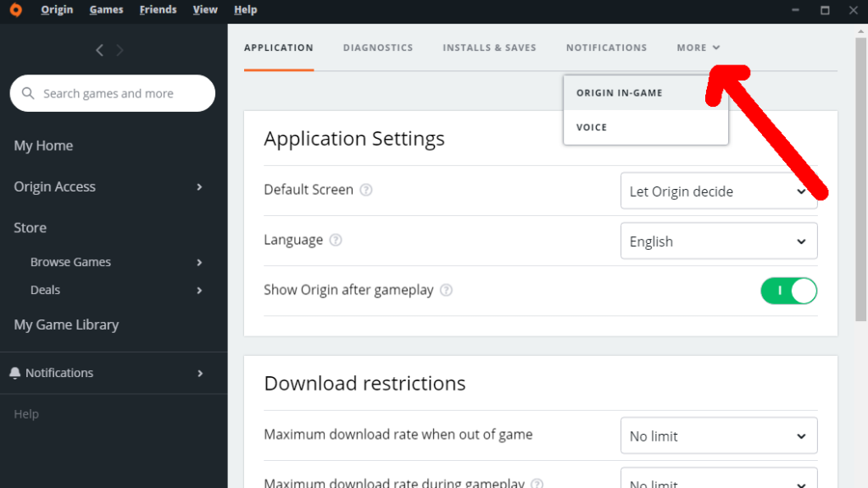Image resolution: width=868 pixels, height=488 pixels.
Task: Click the vertical scrollbar thumb
Action: tap(861, 179)
